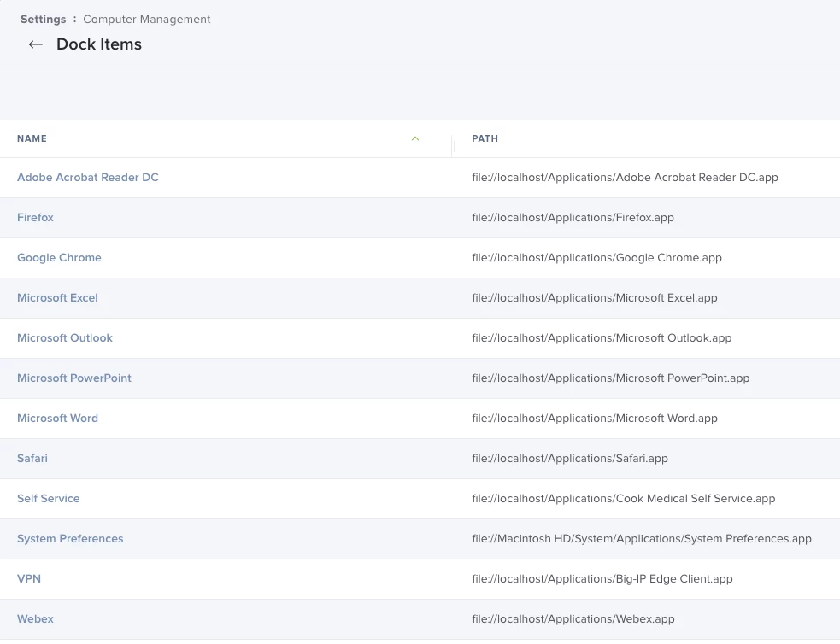Select the Microsoft PowerPoint.app path text

coord(611,378)
